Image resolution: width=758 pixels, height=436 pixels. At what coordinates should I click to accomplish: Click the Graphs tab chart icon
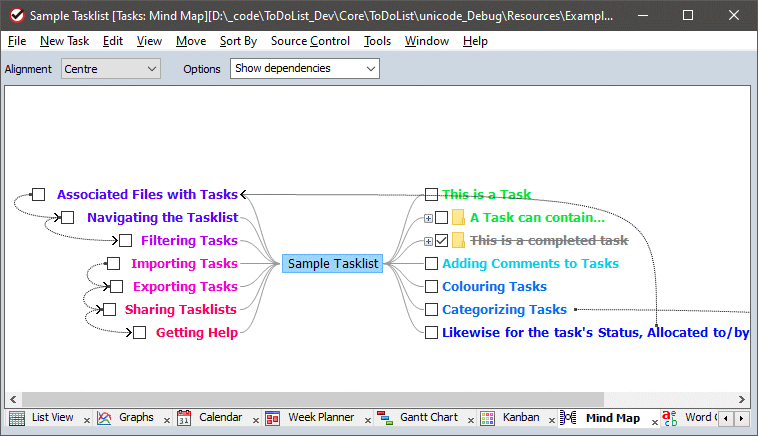coord(104,418)
